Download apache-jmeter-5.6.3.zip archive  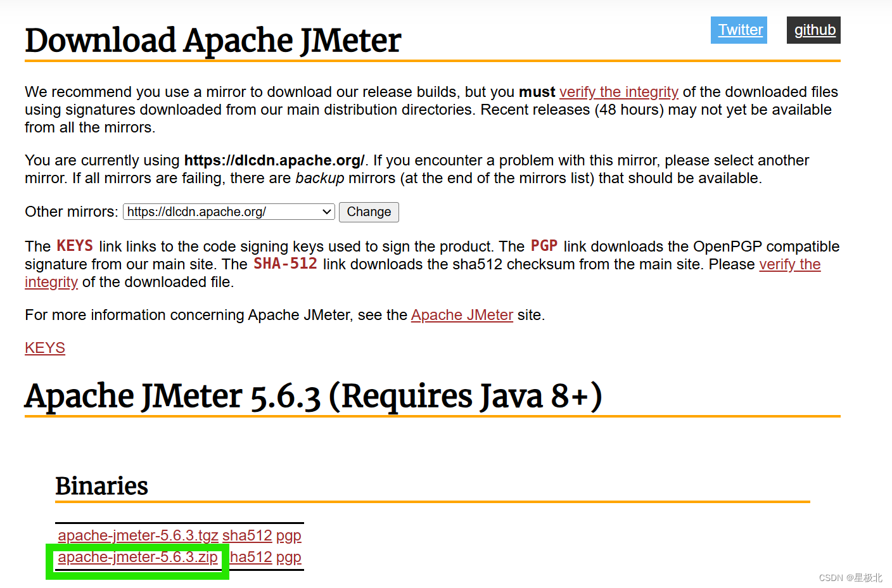(138, 557)
